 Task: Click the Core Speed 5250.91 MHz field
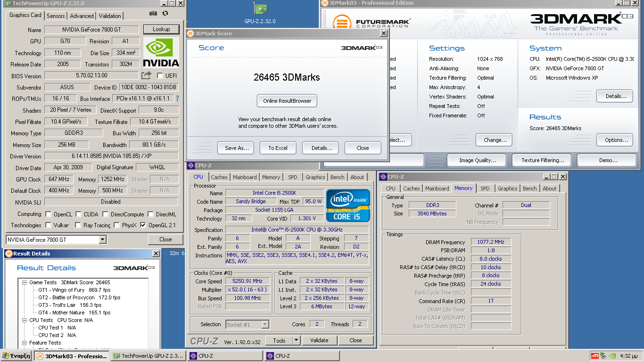tap(248, 281)
